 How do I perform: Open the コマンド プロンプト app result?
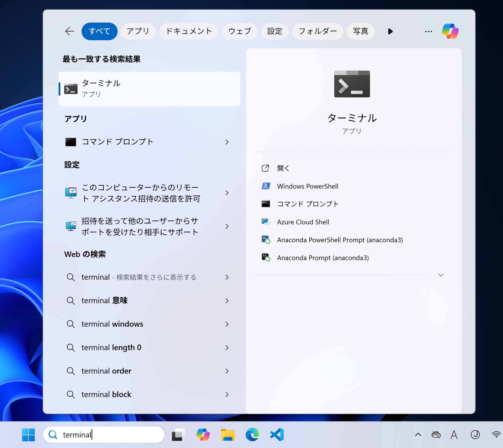[149, 142]
